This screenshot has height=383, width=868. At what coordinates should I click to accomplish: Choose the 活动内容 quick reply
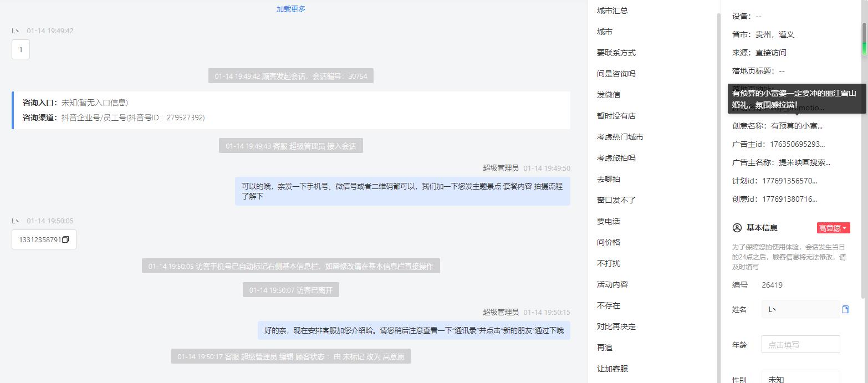[612, 284]
